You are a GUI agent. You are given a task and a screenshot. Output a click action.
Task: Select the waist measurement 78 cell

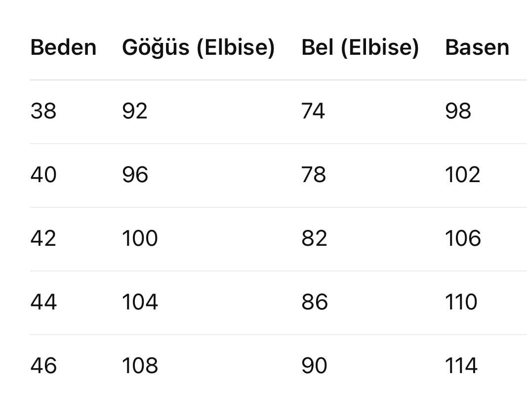pos(314,175)
